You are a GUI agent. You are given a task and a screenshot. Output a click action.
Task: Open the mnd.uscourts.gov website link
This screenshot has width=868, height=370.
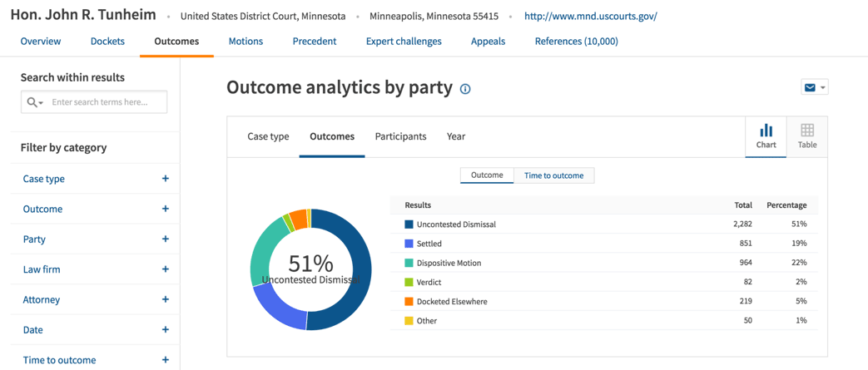(x=590, y=16)
